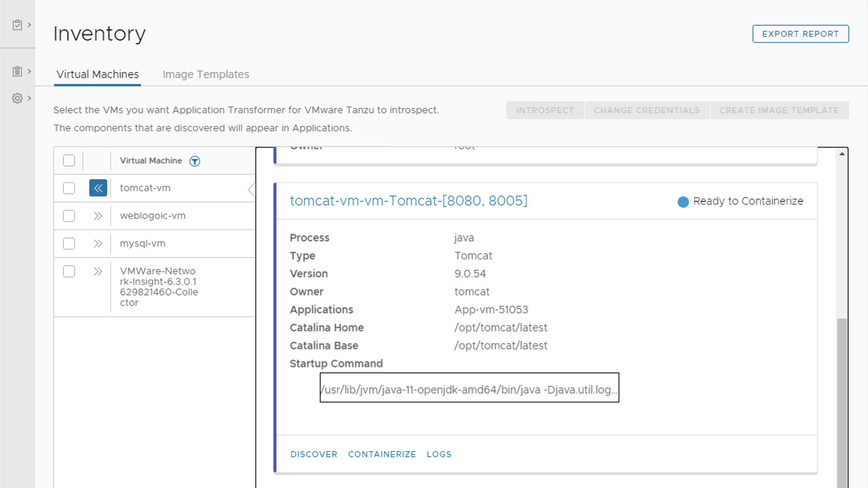
Task: Click the Type value Tomcat
Action: click(x=473, y=256)
